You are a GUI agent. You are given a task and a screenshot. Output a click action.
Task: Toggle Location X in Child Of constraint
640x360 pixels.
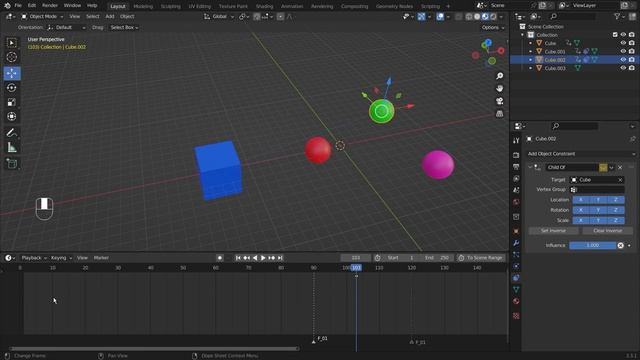(x=581, y=200)
